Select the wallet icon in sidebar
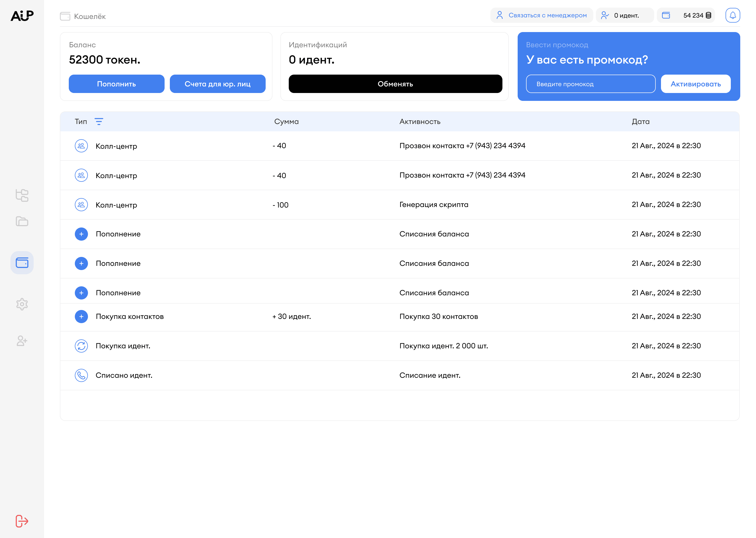756x538 pixels. click(22, 263)
